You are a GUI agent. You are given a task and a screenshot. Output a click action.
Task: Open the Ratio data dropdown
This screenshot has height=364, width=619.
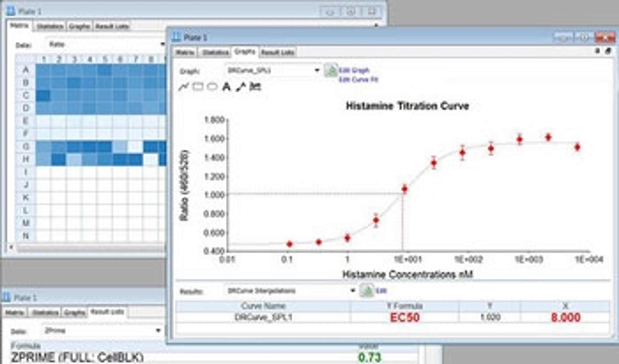[x=162, y=44]
